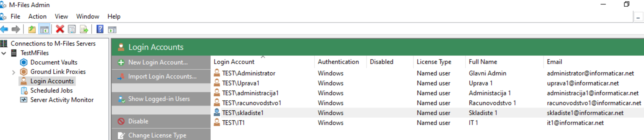Open Document Vaults tree item
This screenshot has width=644, height=140.
pyautogui.click(x=54, y=62)
